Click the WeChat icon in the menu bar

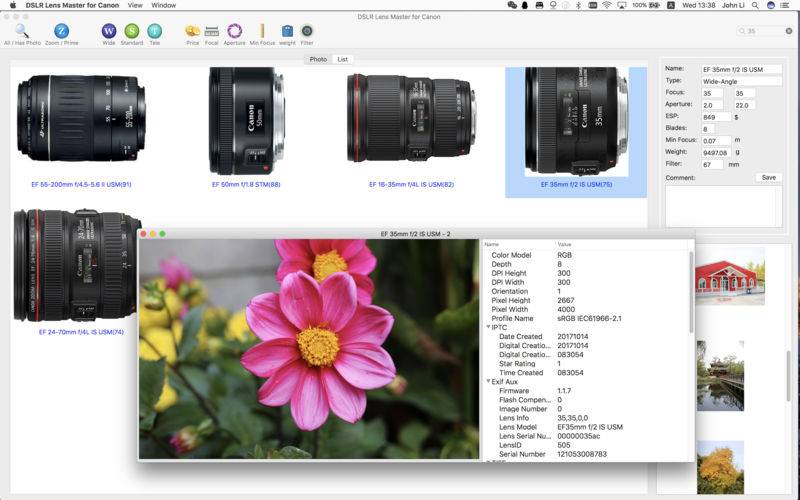point(512,5)
